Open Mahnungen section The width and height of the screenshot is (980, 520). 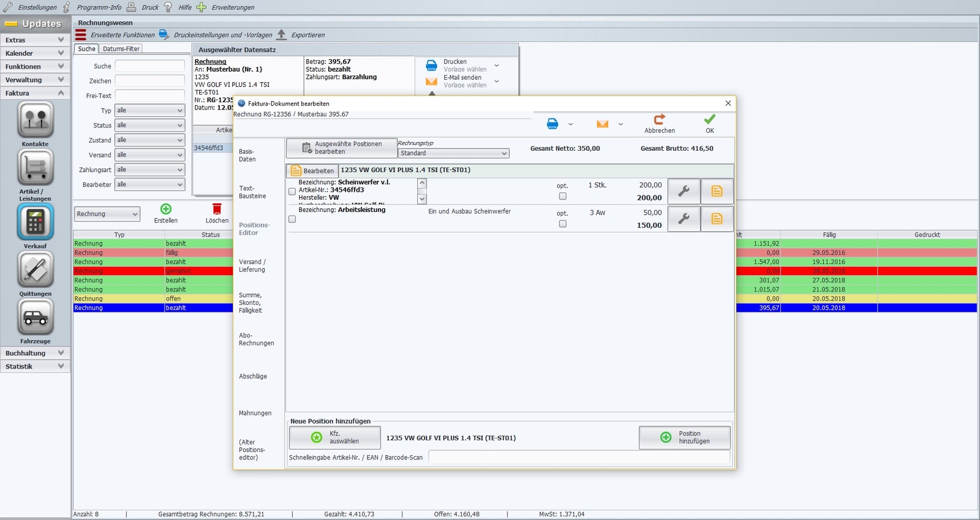click(255, 413)
